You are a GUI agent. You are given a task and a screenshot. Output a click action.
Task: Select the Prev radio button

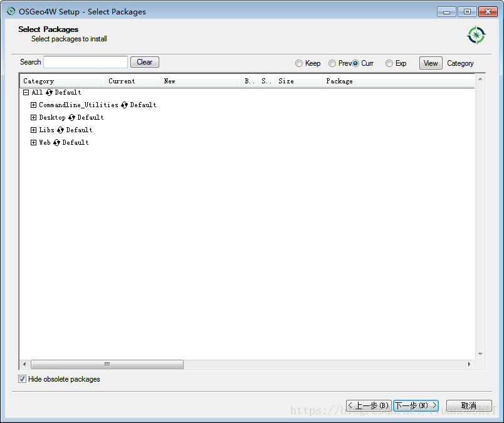point(332,63)
